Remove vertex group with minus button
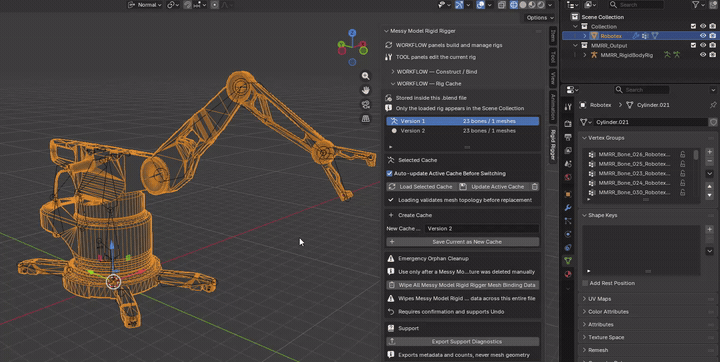The width and height of the screenshot is (720, 362). 709,161
